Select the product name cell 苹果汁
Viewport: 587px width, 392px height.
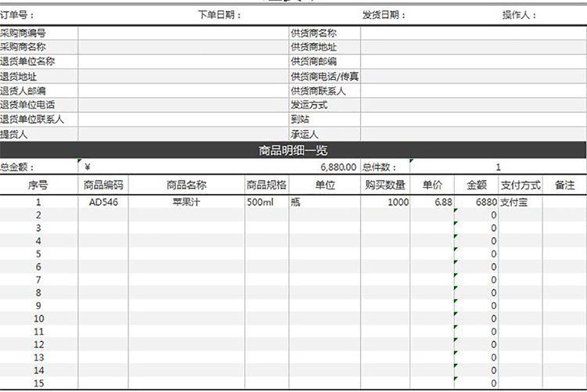(186, 202)
